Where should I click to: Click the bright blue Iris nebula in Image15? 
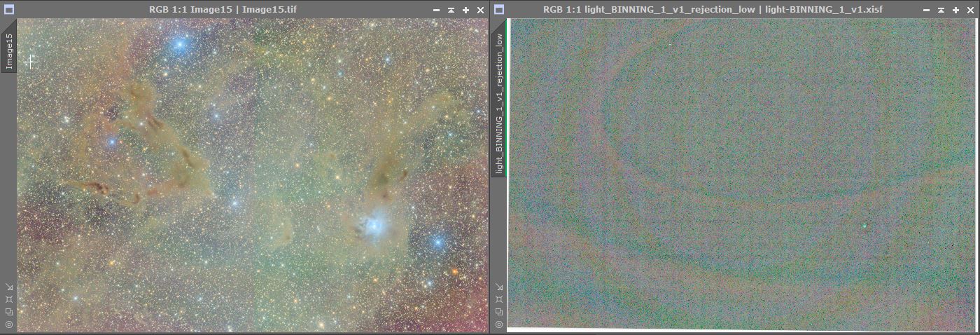pos(375,225)
